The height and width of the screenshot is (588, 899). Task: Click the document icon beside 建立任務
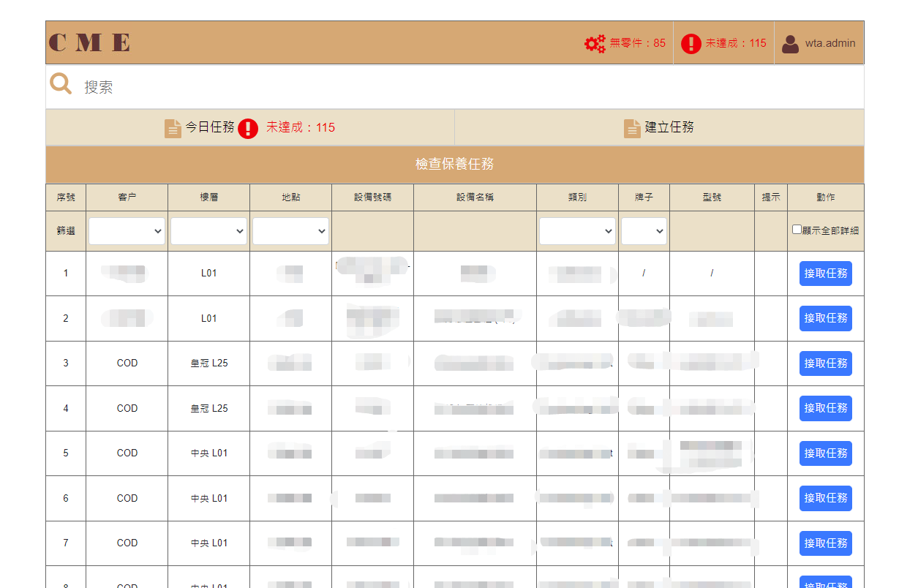(x=632, y=128)
